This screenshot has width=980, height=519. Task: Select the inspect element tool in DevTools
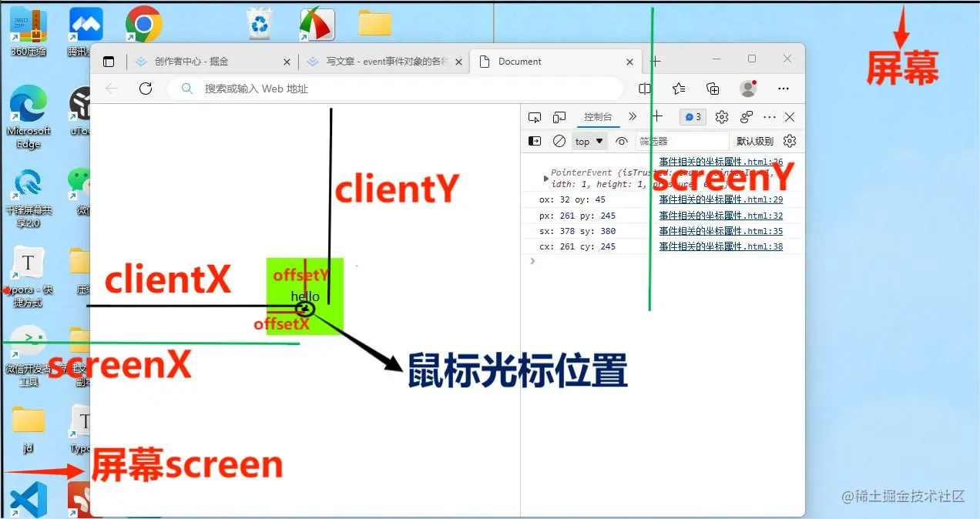coord(535,117)
